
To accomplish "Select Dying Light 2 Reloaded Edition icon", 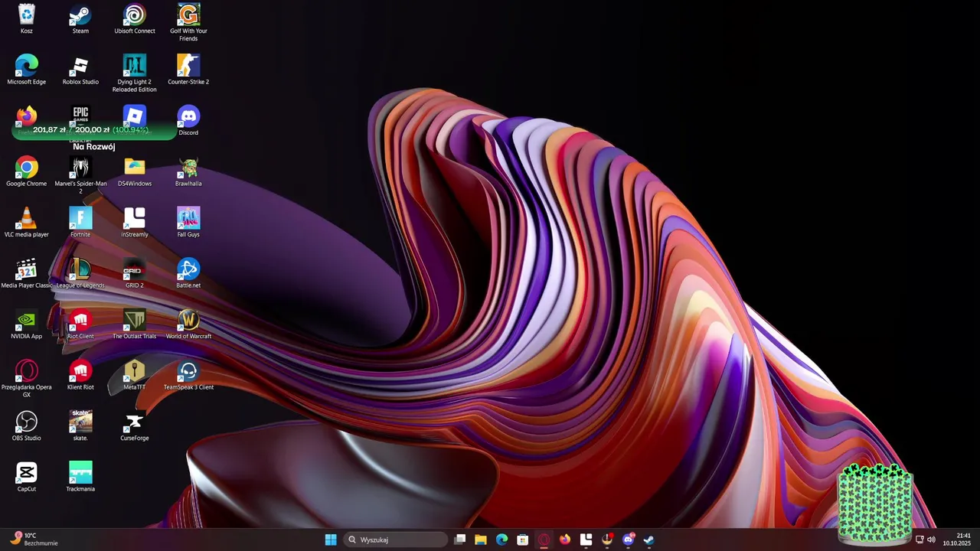I will 135,73.
